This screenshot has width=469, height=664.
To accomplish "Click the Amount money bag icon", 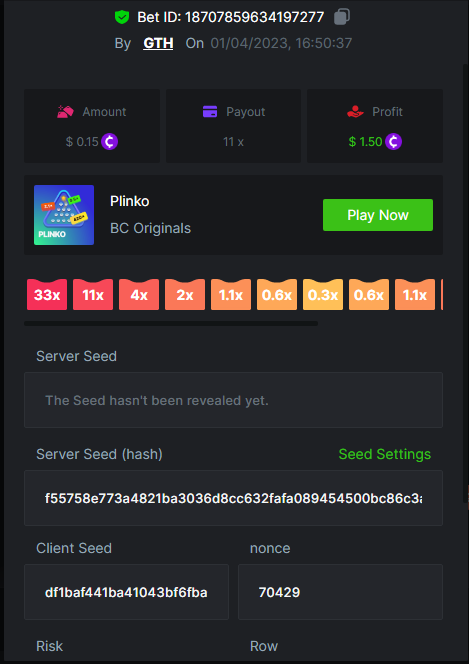I will pos(66,112).
